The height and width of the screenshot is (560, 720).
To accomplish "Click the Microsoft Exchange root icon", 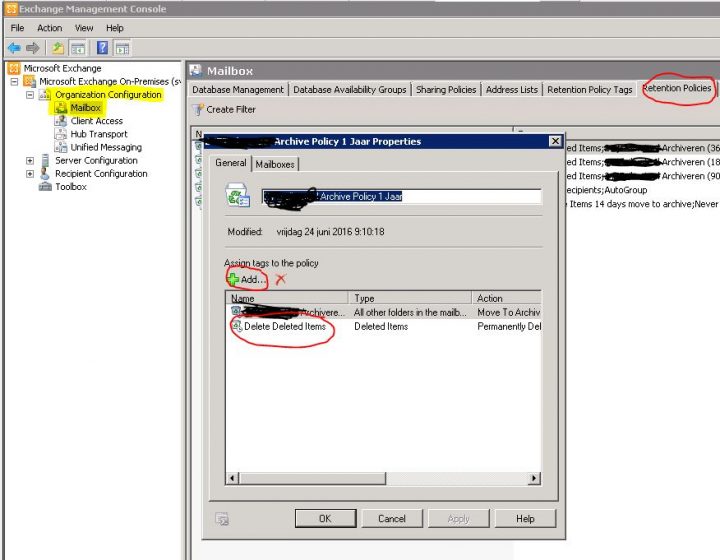I will tap(14, 68).
